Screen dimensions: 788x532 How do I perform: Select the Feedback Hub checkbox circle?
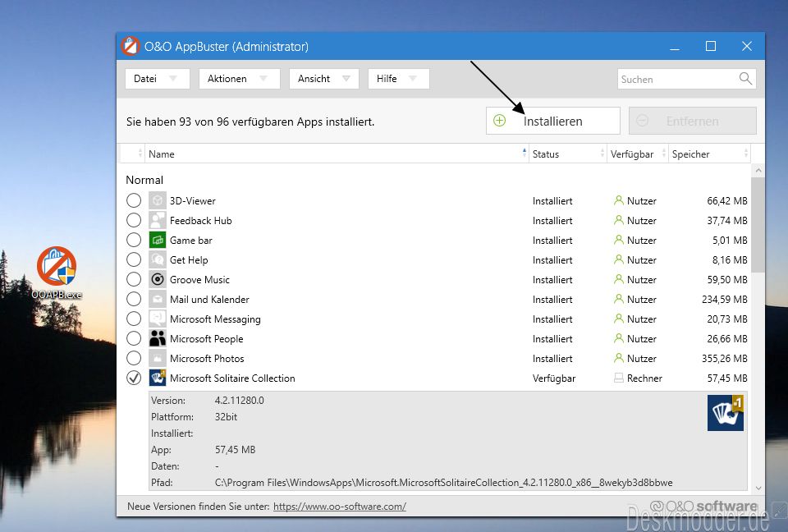pyautogui.click(x=134, y=220)
